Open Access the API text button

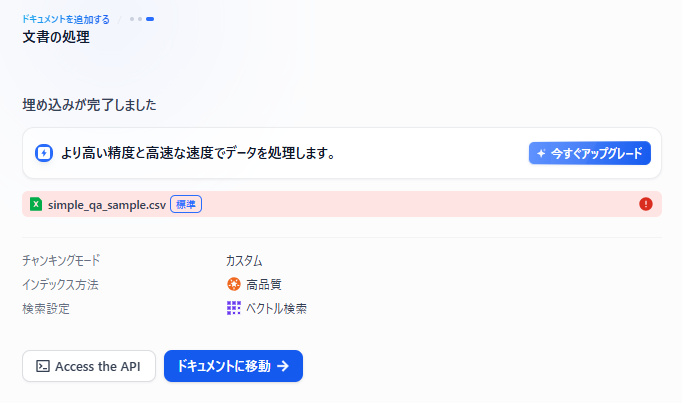coord(98,366)
